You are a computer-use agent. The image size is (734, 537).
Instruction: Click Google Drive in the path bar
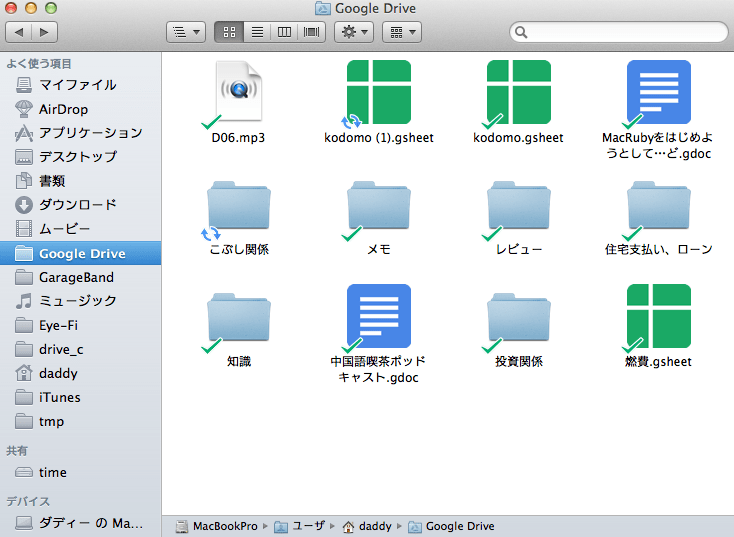click(451, 526)
